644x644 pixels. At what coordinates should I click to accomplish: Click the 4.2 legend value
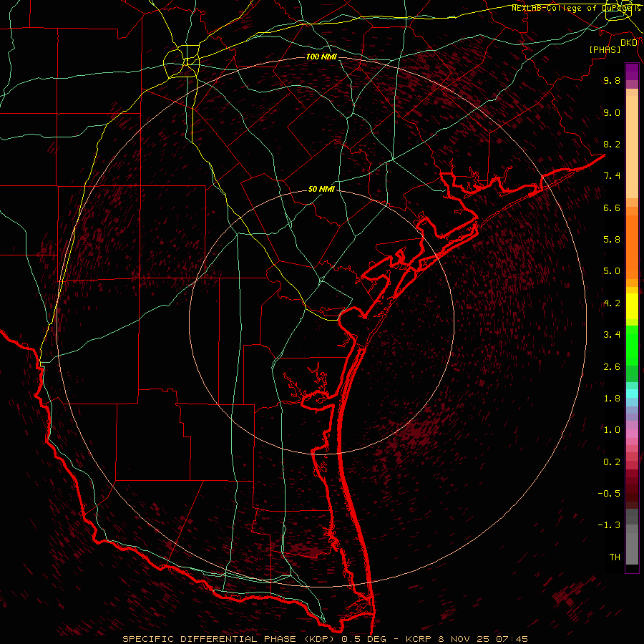(612, 303)
